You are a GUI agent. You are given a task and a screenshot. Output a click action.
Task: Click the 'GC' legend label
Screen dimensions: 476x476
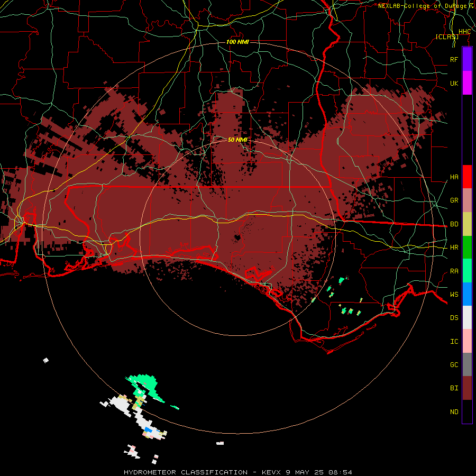[x=454, y=365]
